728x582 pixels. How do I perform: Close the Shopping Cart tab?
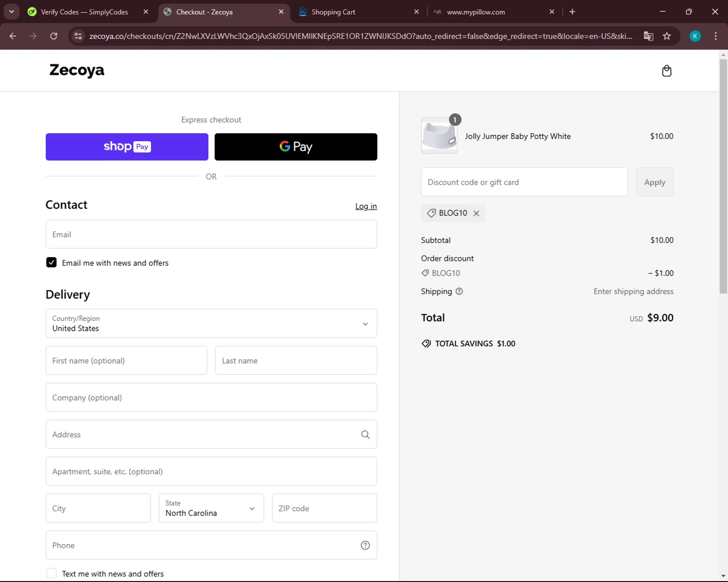tap(416, 12)
